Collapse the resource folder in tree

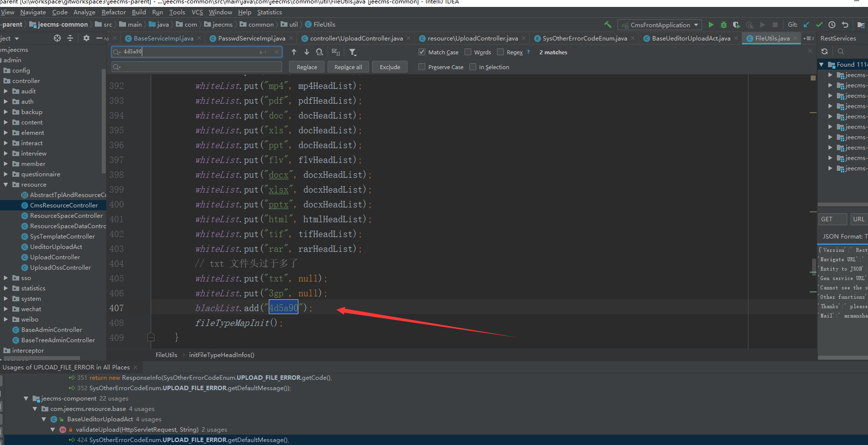(6, 185)
